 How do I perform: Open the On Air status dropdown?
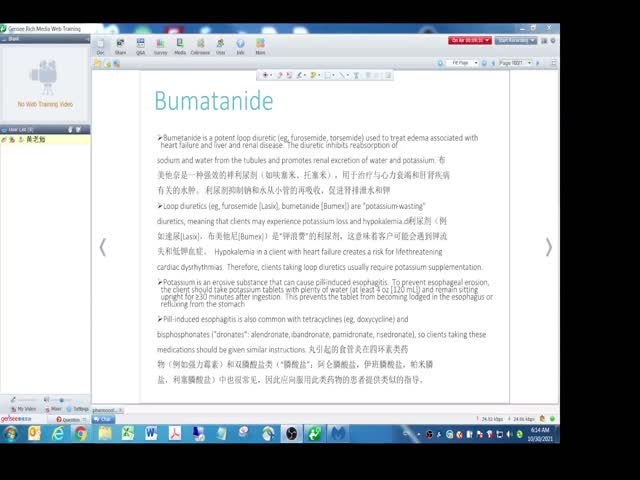tap(470, 40)
